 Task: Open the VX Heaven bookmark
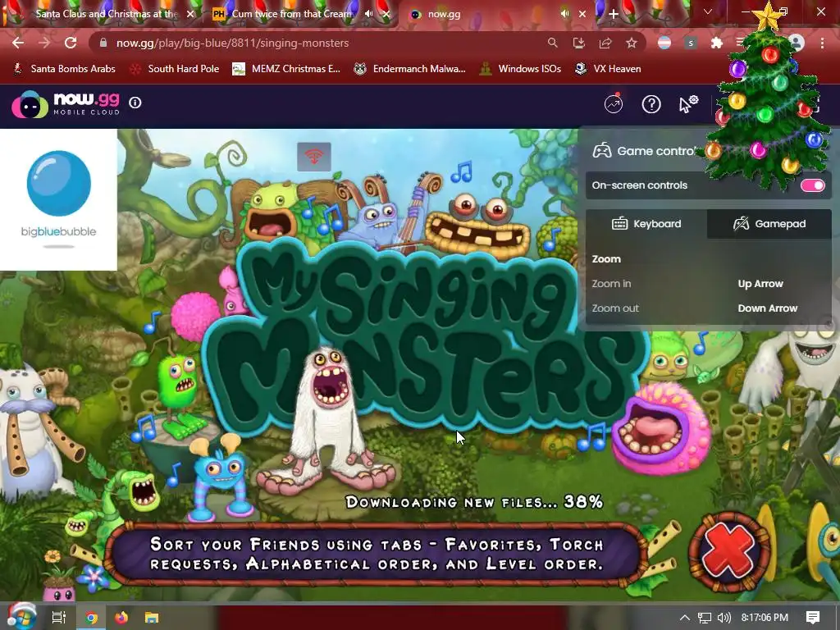[x=608, y=69]
